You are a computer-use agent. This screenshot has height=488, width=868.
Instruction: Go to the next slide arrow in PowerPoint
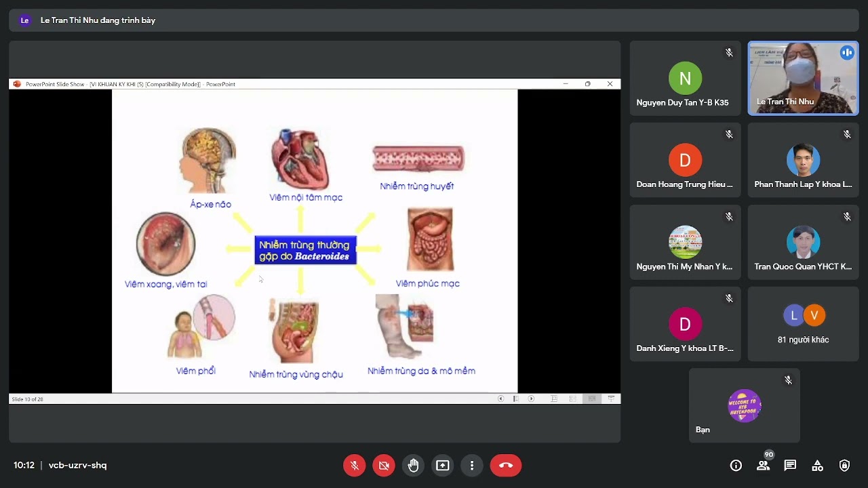[x=531, y=399]
